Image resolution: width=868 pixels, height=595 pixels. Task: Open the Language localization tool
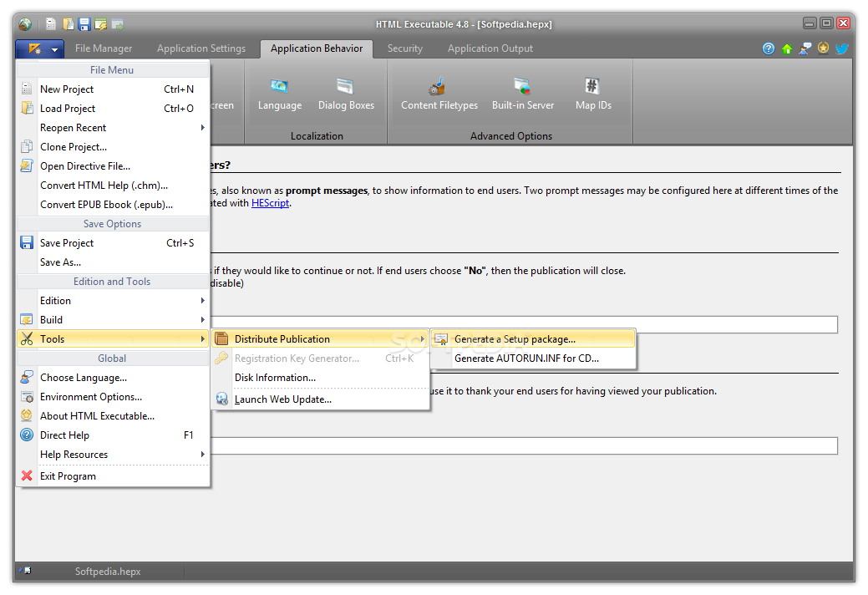[280, 94]
